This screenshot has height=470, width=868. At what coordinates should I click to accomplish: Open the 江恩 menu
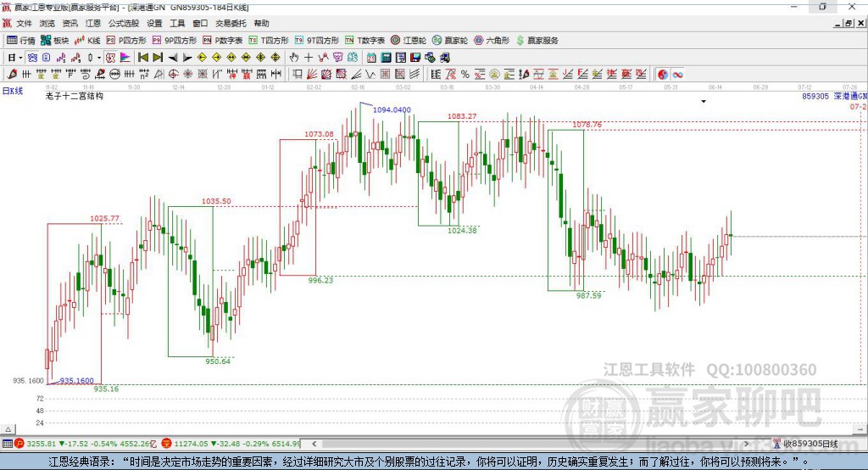pyautogui.click(x=93, y=23)
